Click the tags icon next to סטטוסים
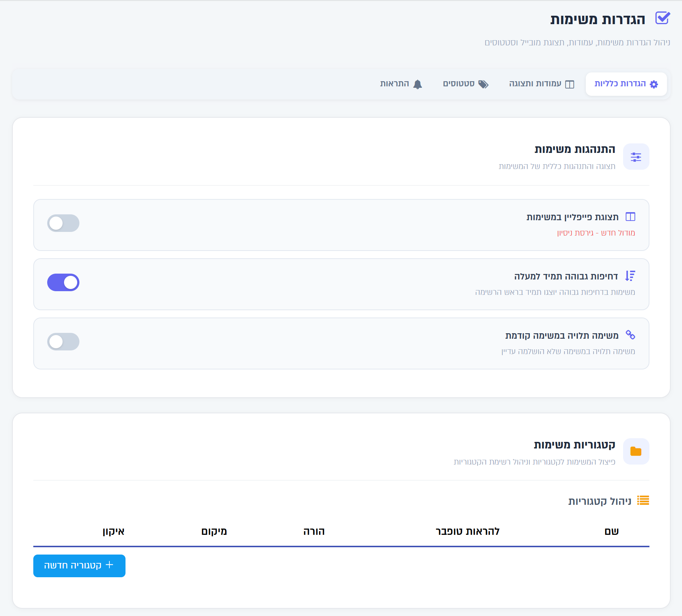 [483, 84]
